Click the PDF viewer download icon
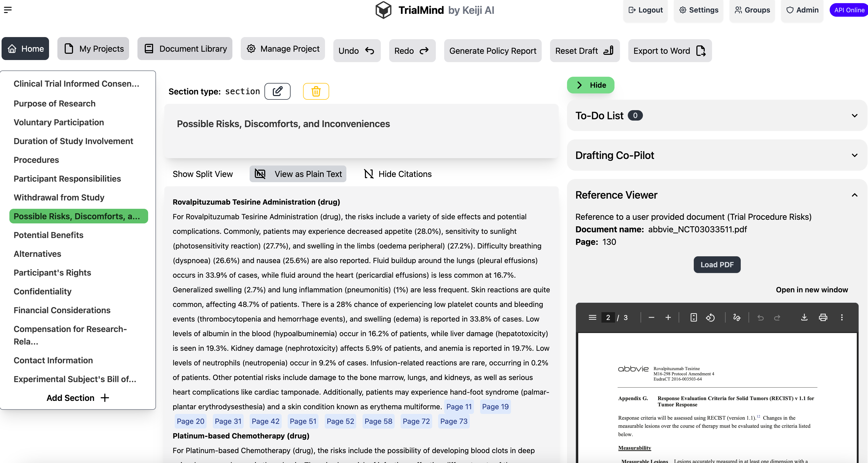 (804, 317)
